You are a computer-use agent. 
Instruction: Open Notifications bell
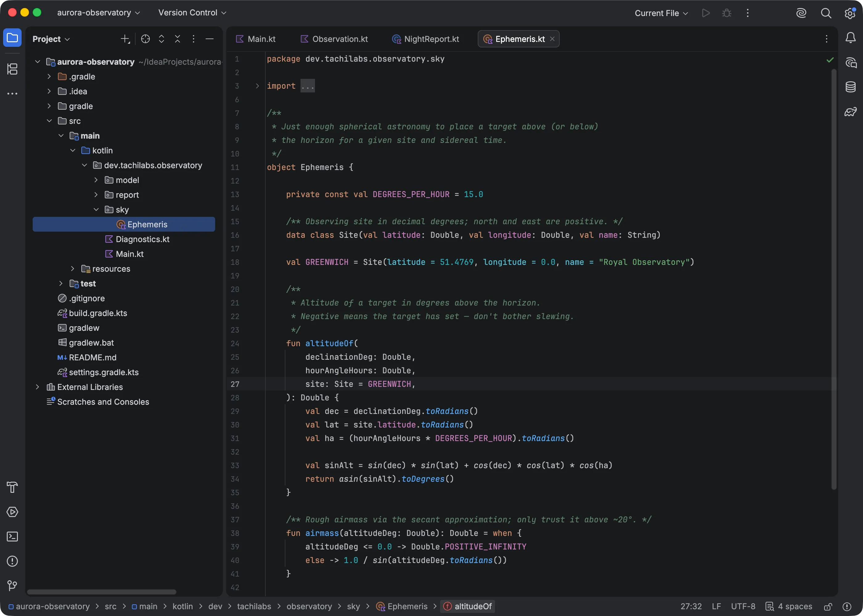(850, 38)
